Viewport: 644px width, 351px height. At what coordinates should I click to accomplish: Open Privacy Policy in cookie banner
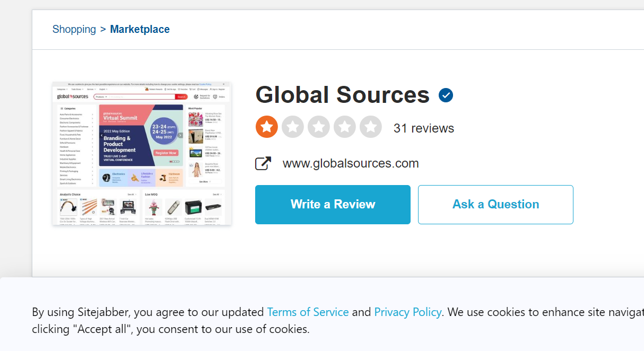(x=407, y=312)
